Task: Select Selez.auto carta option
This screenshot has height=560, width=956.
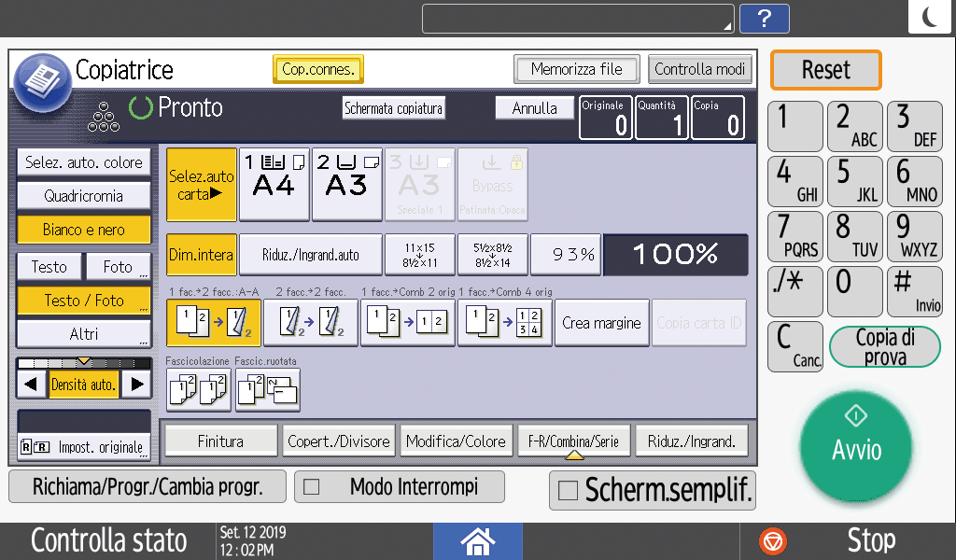Action: pos(202,184)
